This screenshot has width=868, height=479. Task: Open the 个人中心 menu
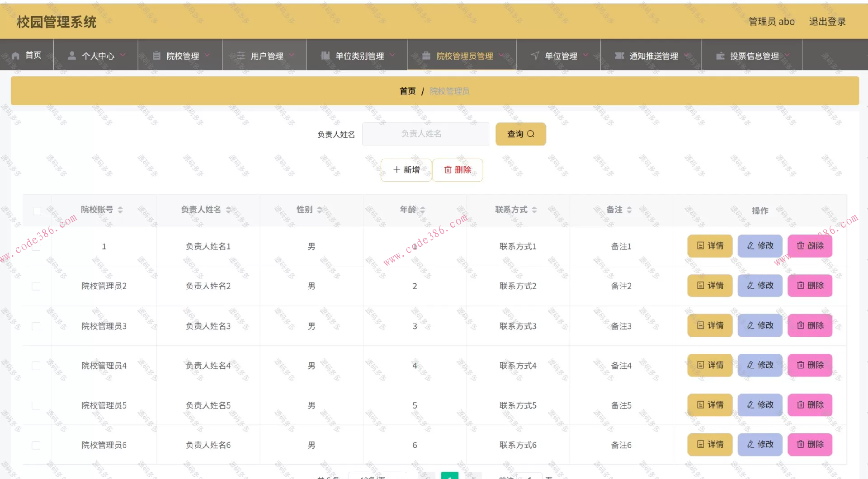click(99, 55)
